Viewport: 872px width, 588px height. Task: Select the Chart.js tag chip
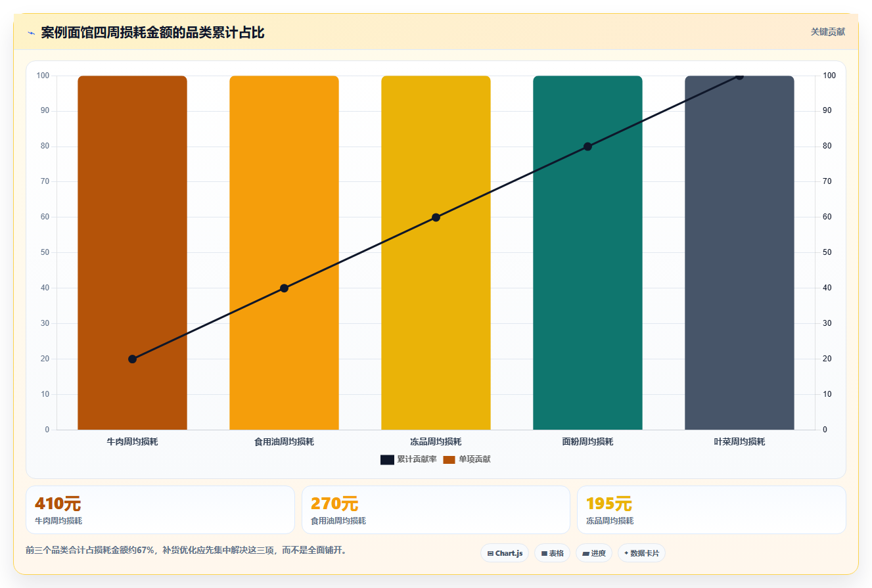(x=505, y=553)
